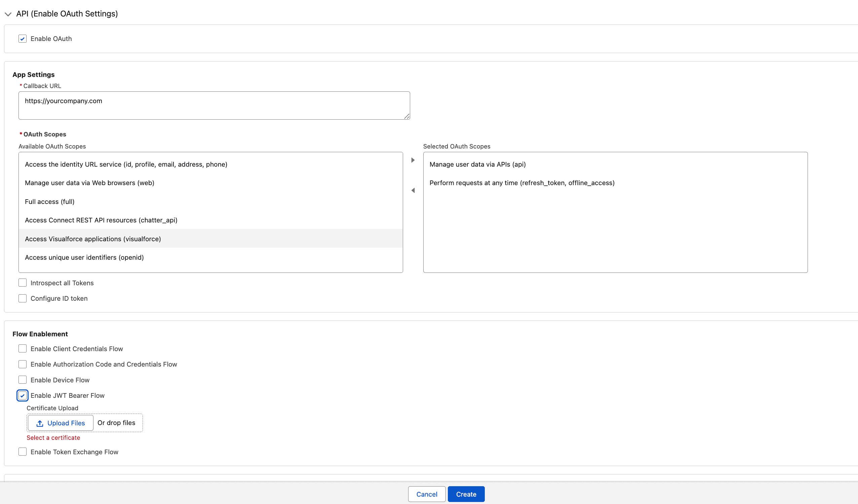Enable Device Flow
Screen dimensions: 858x504
[x=22, y=379]
